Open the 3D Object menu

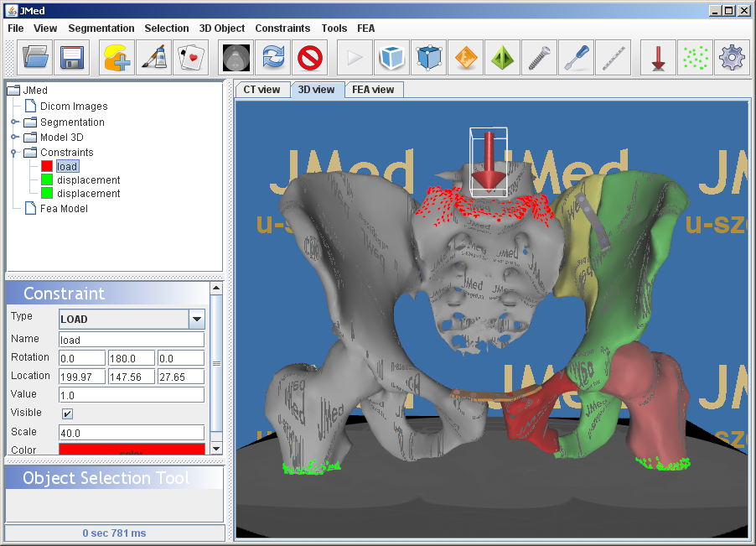pos(222,28)
